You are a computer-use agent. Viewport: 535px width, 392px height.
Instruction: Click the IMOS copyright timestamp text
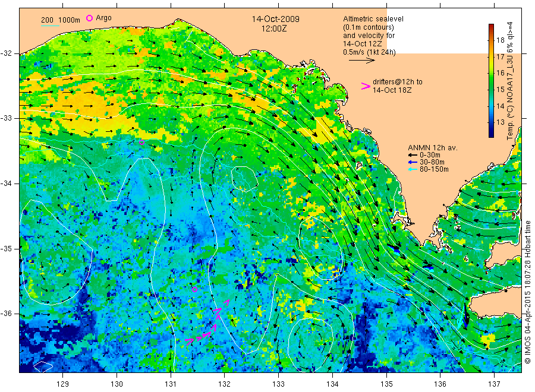[527, 292]
